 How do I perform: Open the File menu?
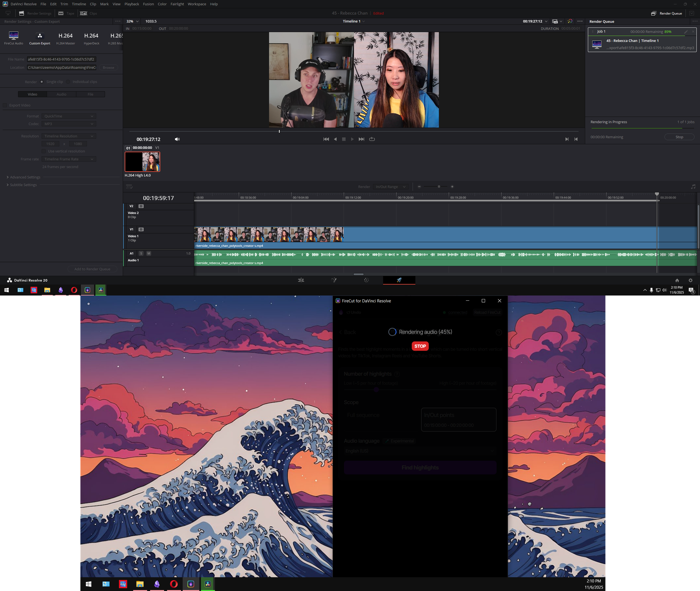pyautogui.click(x=43, y=4)
